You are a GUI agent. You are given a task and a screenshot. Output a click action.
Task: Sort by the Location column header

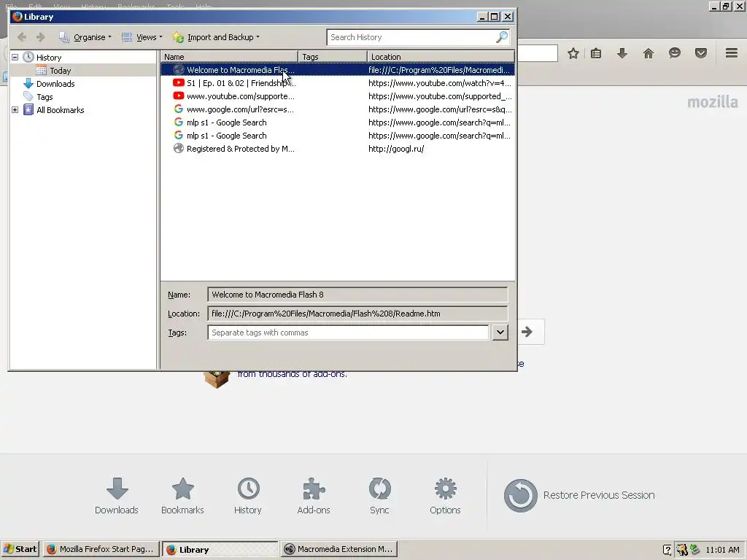(x=441, y=57)
